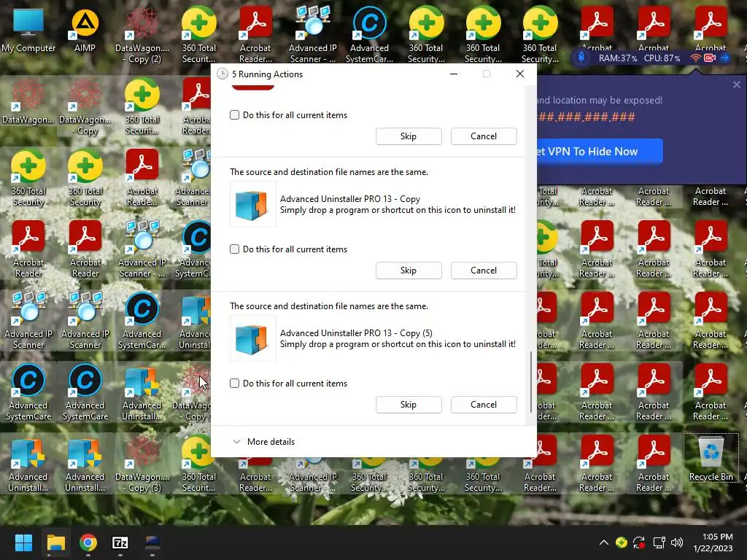This screenshot has width=747, height=560.
Task: Click the Advanced Uninstaller PRO 13 - Copy (5) thumbnail
Action: pos(252,338)
